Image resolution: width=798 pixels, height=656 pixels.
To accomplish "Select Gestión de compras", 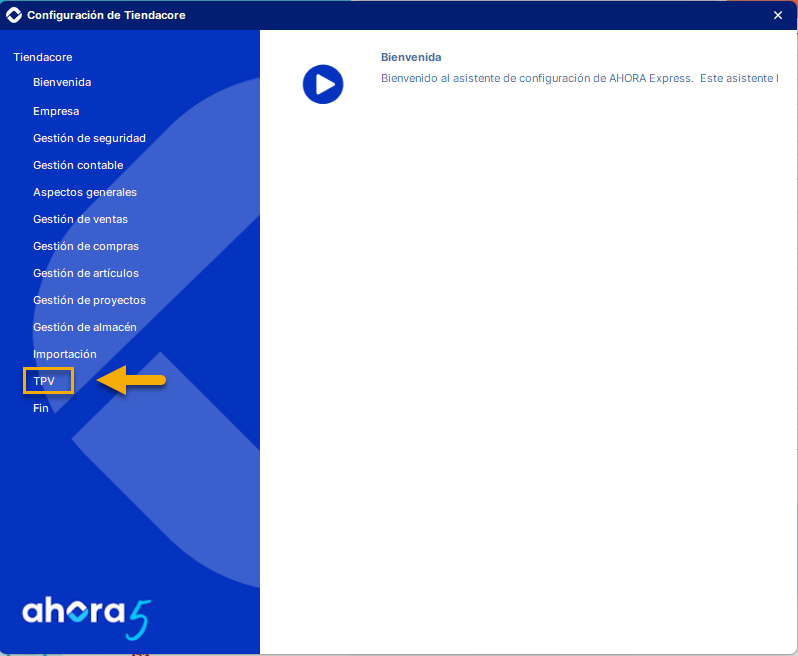I will (86, 246).
